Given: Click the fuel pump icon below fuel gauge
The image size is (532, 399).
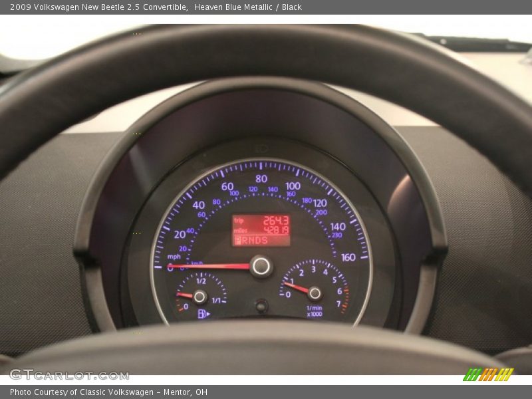Looking at the screenshot, I should click(x=202, y=314).
